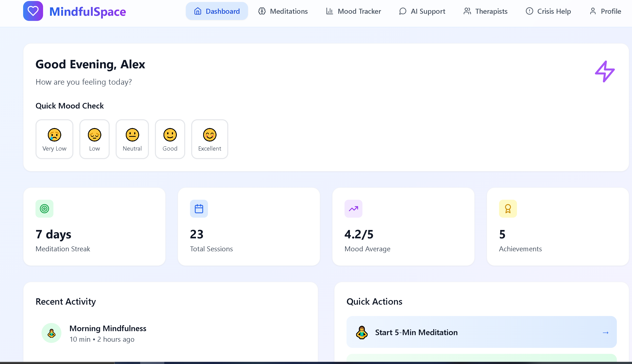Click the purple lightning bolt icon
This screenshot has height=364, width=632.
tap(604, 71)
